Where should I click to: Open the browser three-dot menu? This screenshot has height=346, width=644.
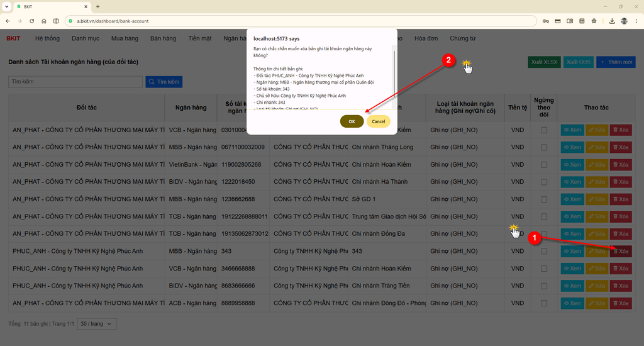pos(636,21)
